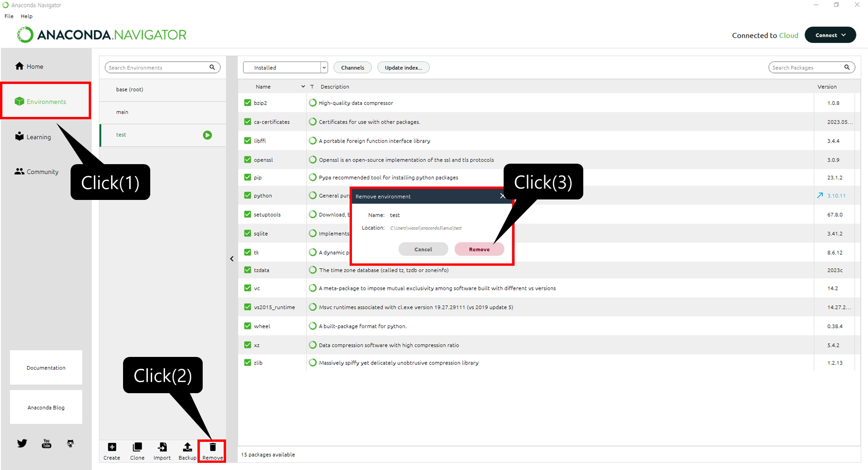Screen dimensions: 868x470
Task: Open the Installed filter dropdown
Action: click(285, 67)
